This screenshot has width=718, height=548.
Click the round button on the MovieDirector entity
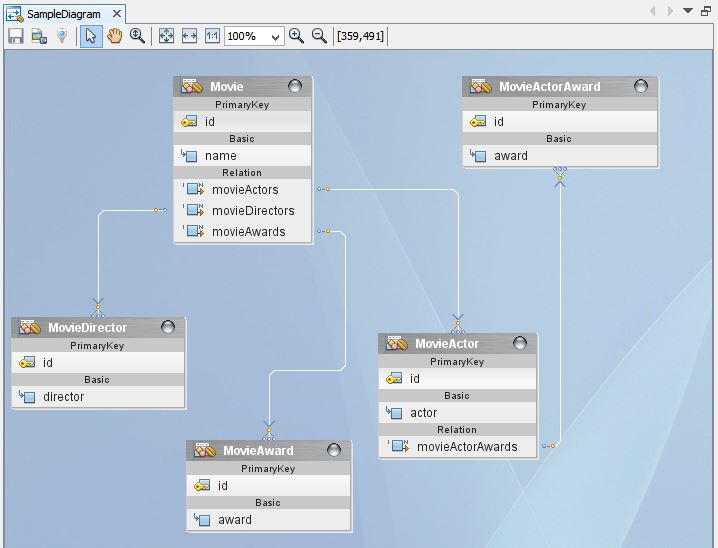(168, 327)
